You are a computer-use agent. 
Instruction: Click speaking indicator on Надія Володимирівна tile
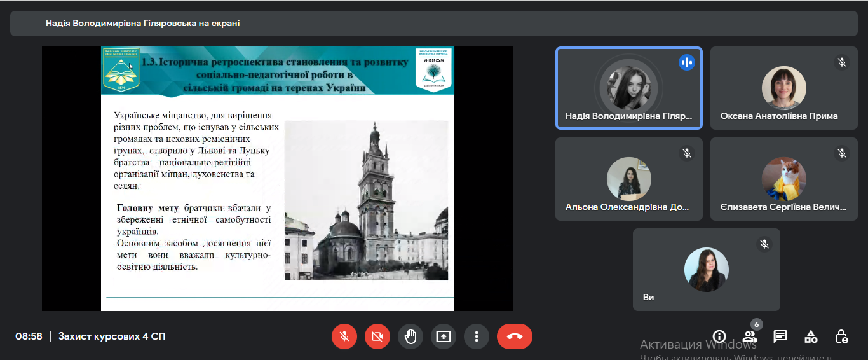(686, 62)
